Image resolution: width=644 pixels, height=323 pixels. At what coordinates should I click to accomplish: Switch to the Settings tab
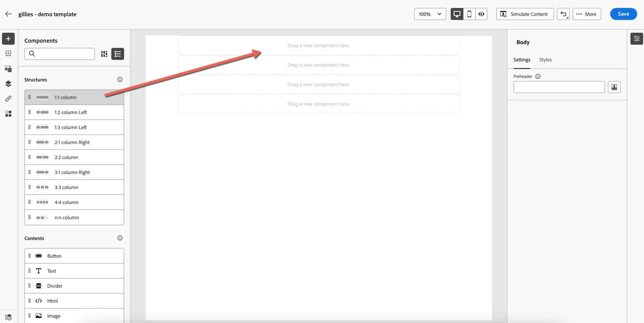click(x=522, y=60)
